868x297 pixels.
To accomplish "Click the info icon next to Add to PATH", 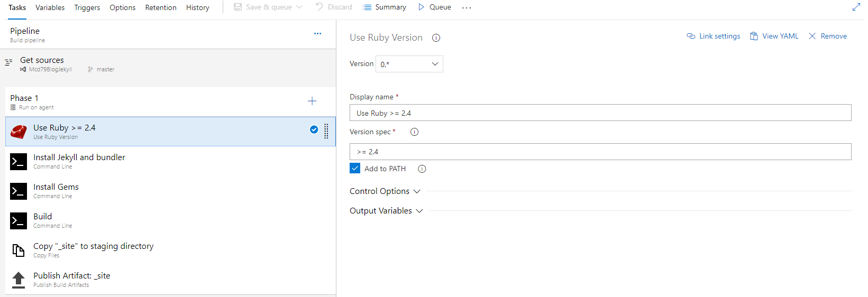I will point(422,169).
